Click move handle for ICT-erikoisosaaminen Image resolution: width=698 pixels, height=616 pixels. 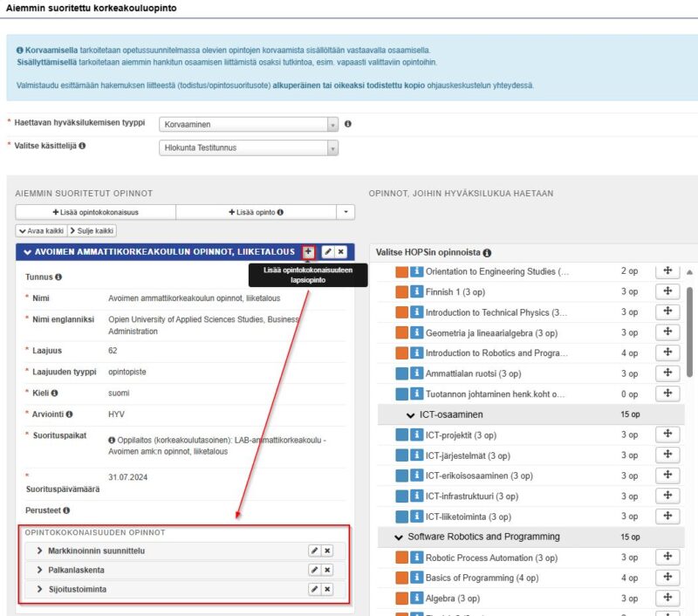coord(667,475)
